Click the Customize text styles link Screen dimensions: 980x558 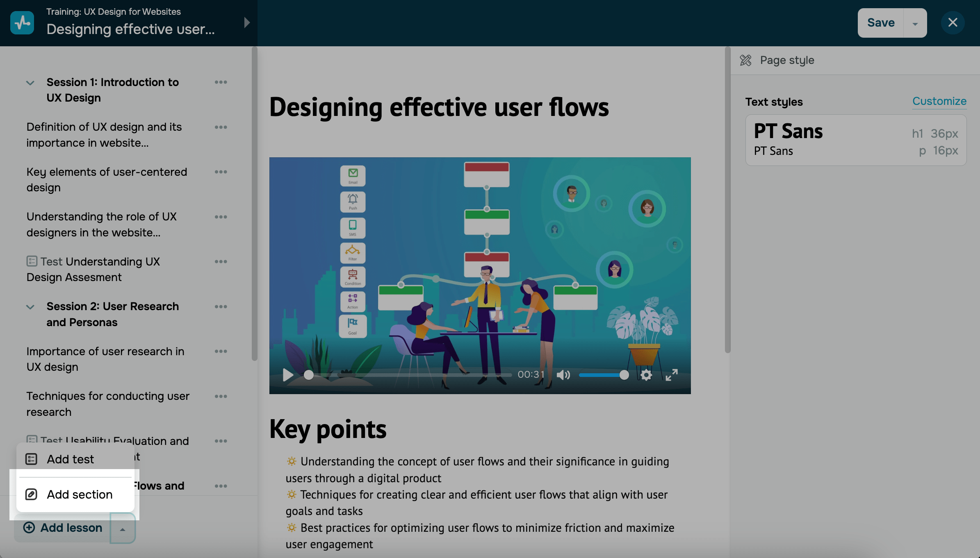pos(939,101)
